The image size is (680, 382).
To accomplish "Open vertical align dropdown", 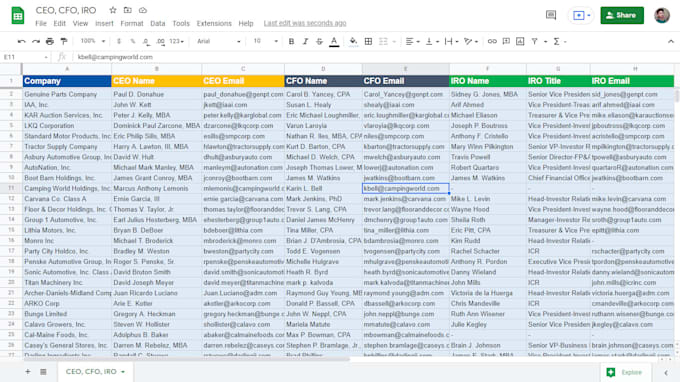I will [432, 41].
